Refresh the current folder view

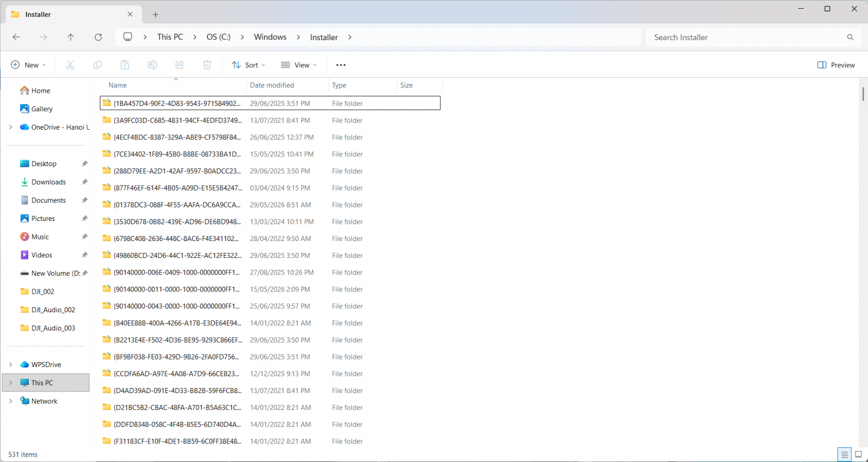pos(98,37)
